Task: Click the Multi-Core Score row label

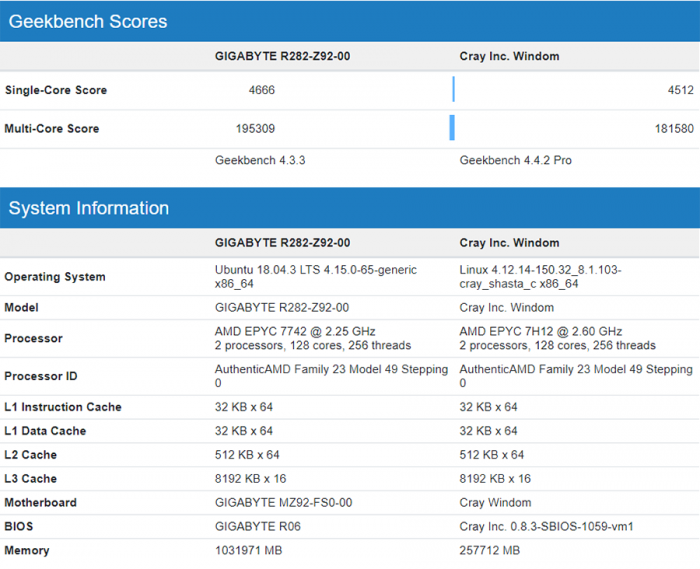Action: pos(52,128)
